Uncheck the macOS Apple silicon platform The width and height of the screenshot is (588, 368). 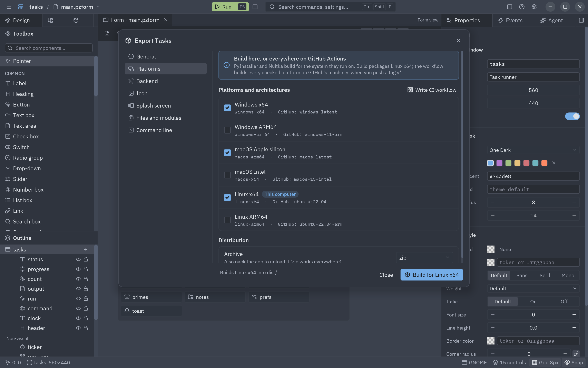point(227,153)
